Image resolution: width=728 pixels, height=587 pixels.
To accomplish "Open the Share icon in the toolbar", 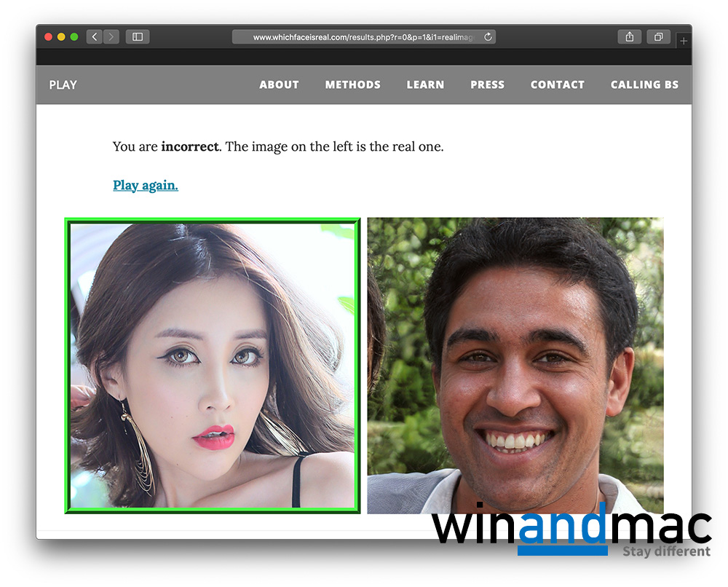I will pyautogui.click(x=629, y=37).
